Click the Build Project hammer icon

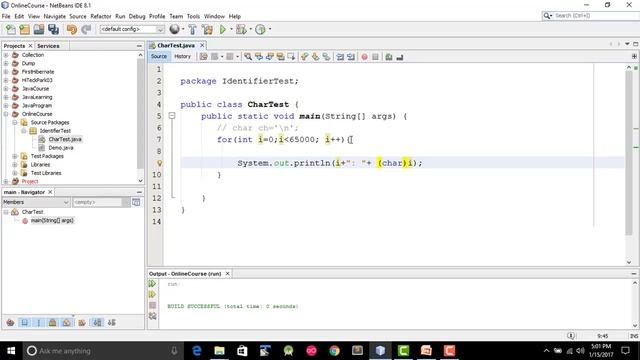192,29
